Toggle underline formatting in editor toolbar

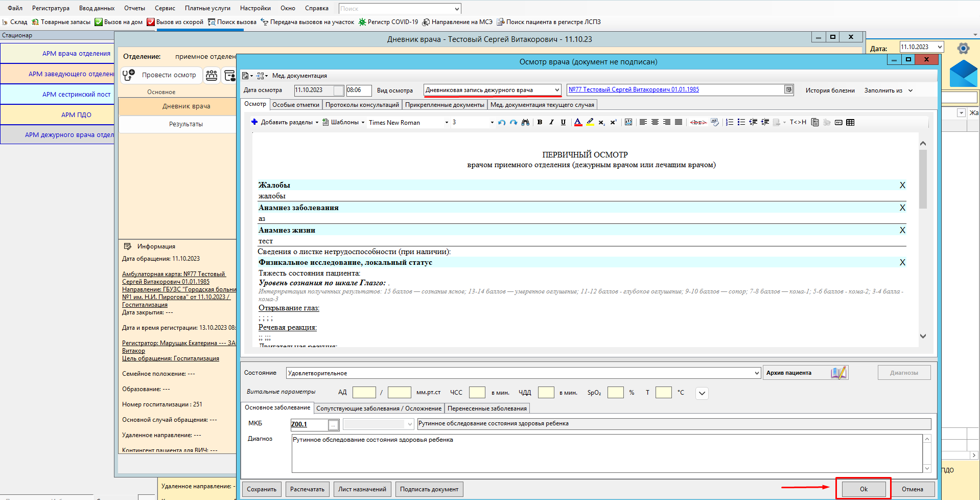pyautogui.click(x=563, y=122)
